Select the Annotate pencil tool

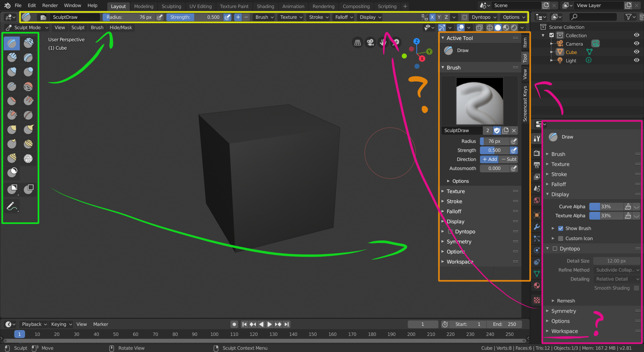[x=12, y=207]
